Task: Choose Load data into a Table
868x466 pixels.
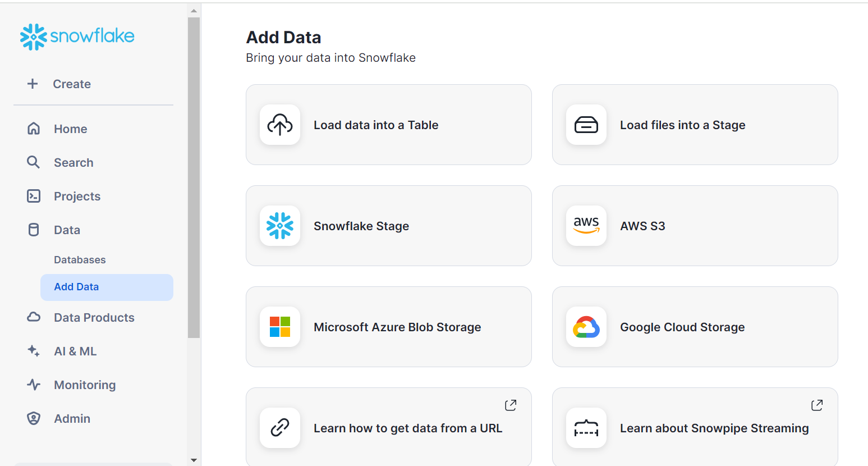Action: [389, 125]
